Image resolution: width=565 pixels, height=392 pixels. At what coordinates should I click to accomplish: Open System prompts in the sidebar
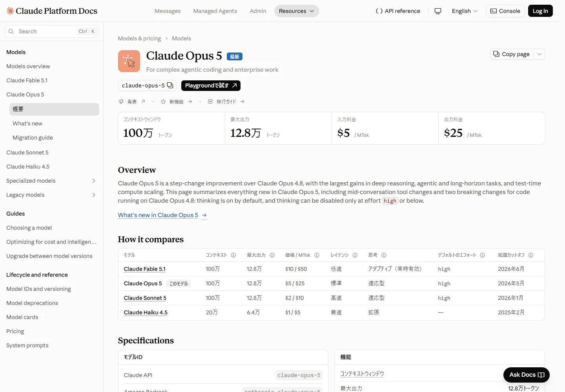click(27, 345)
